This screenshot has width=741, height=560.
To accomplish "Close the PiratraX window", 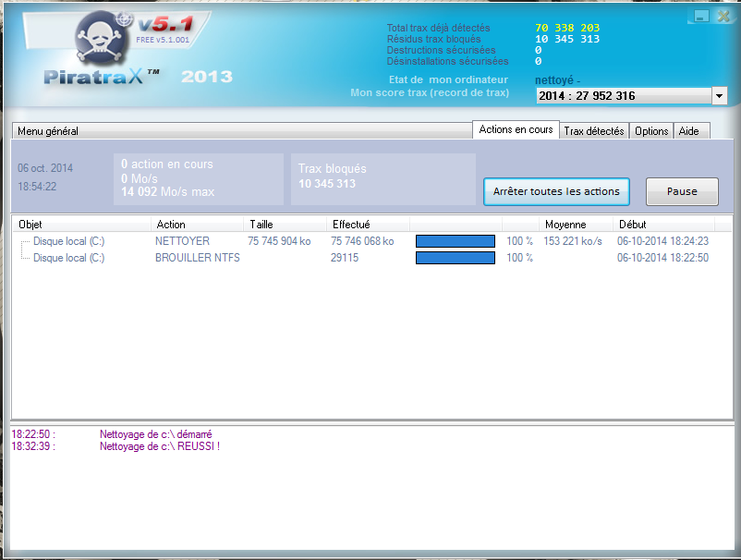I will pos(723,16).
